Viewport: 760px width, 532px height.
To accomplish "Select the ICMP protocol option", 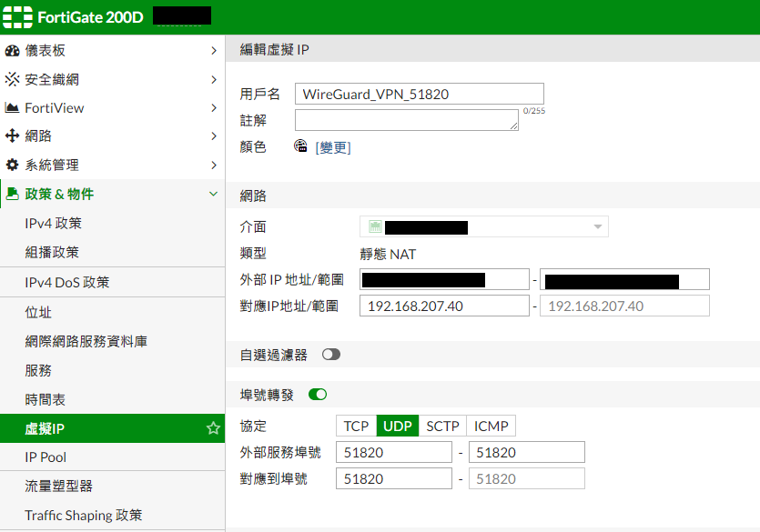I will (x=491, y=426).
